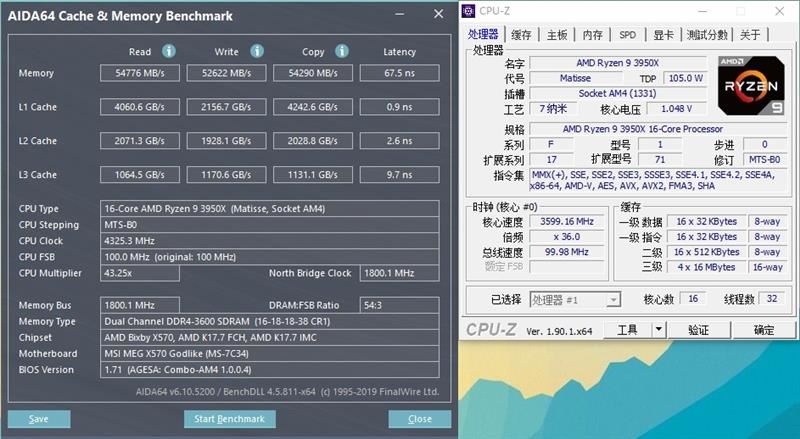Click CPU FSB value 100.0 MHz
The image size is (800, 439).
(269, 257)
